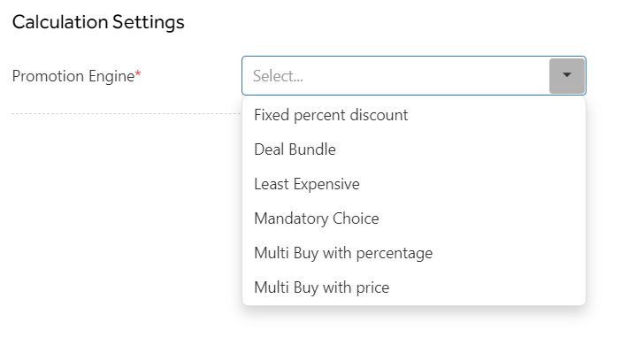Select the Mandatory Choice option

point(414,218)
